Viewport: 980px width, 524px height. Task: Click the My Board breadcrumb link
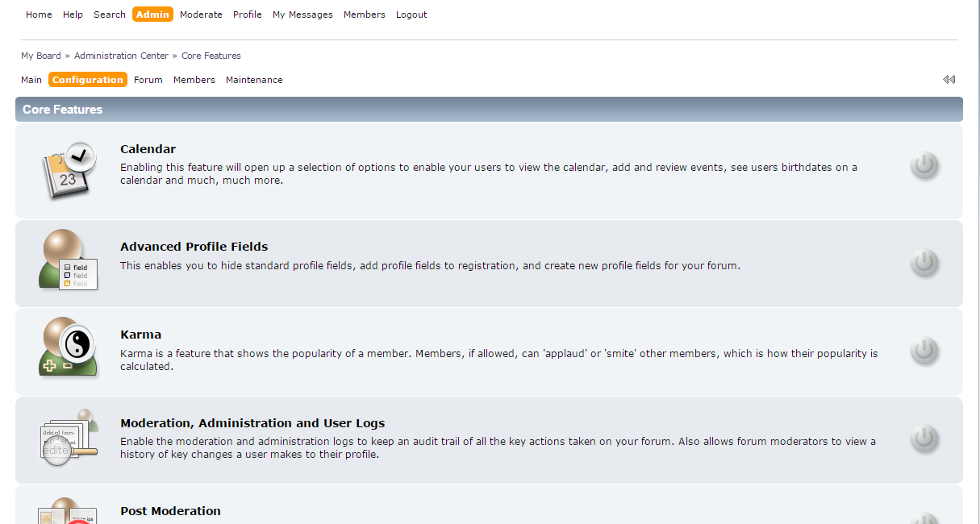[40, 56]
